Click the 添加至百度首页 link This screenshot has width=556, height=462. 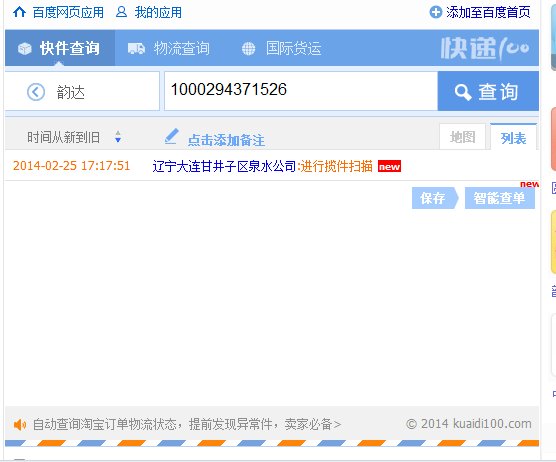(x=488, y=12)
